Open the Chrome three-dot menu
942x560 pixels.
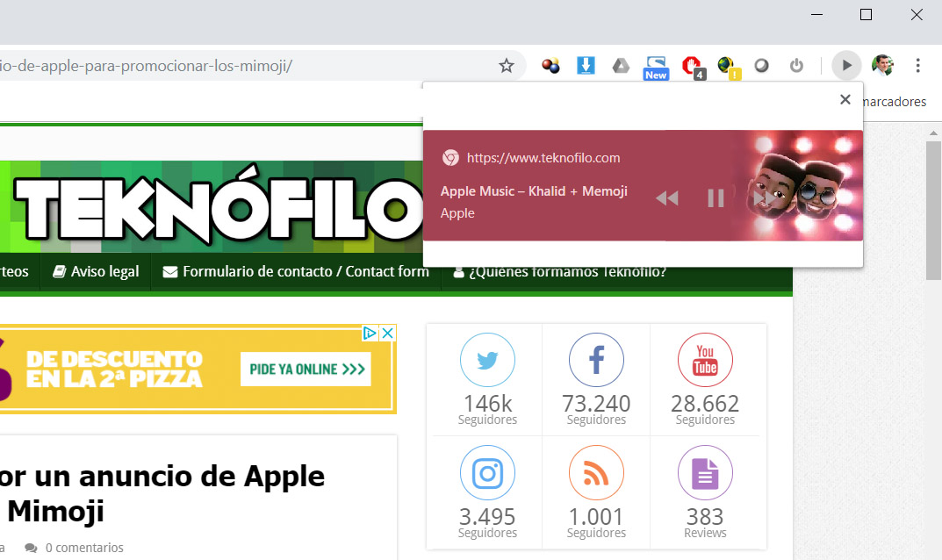pyautogui.click(x=917, y=66)
